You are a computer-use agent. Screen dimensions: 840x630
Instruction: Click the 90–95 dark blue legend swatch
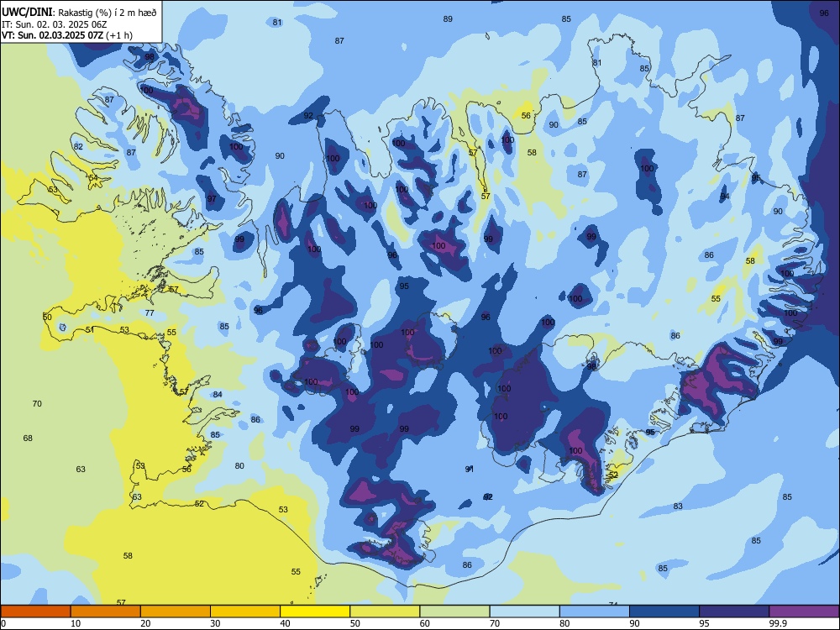664,611
